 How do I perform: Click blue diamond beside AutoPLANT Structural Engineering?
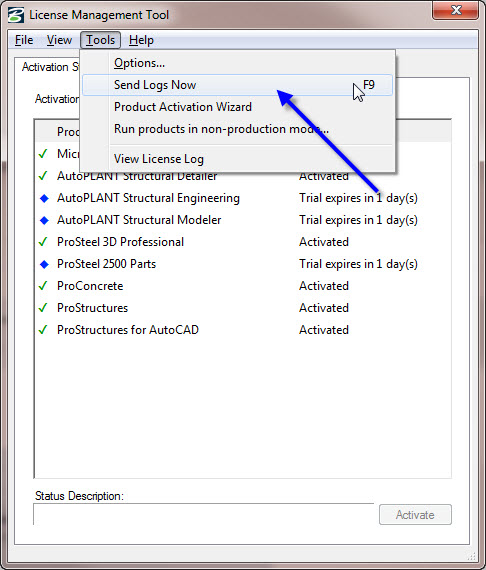coord(44,198)
